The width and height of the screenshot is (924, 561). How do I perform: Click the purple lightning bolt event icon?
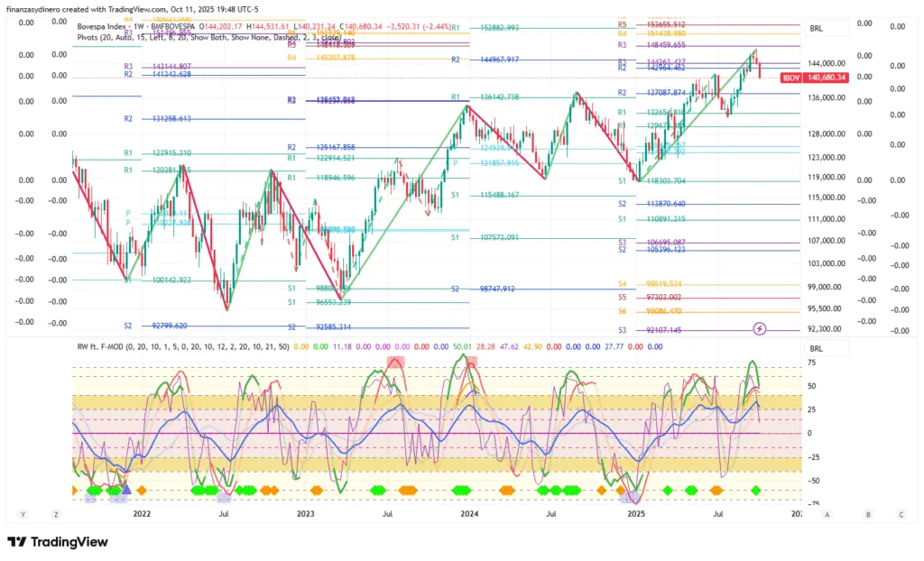(x=760, y=329)
